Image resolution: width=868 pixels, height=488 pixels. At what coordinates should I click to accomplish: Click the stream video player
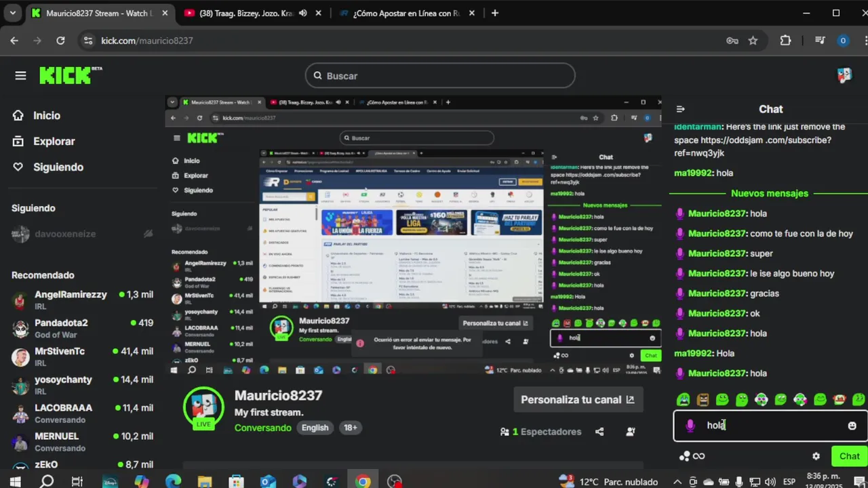coord(414,235)
